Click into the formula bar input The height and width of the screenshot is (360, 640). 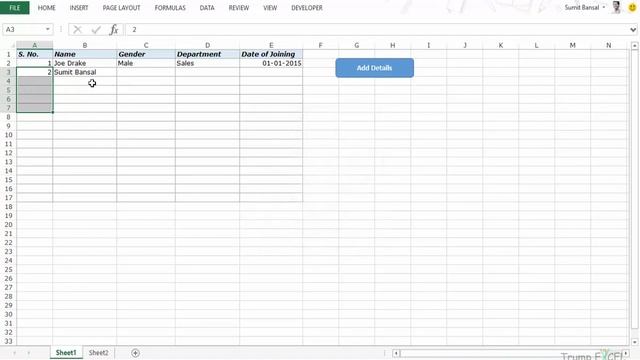[378, 29]
